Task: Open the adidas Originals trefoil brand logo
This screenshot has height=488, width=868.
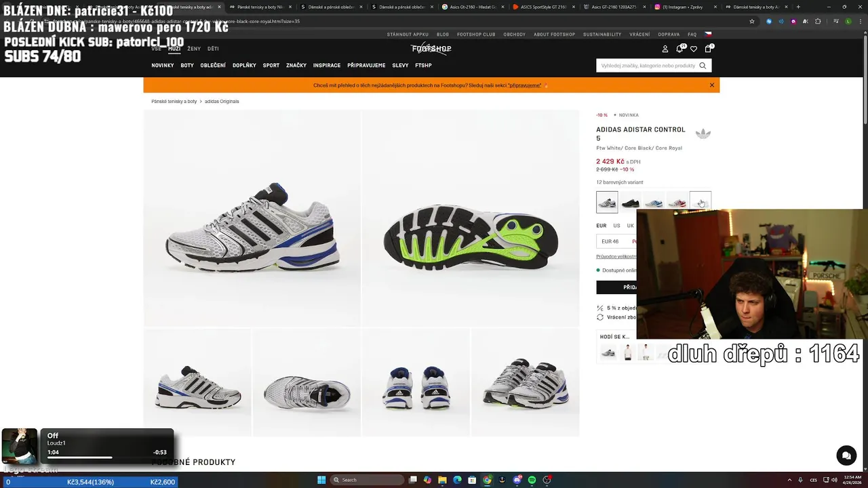Action: [703, 134]
